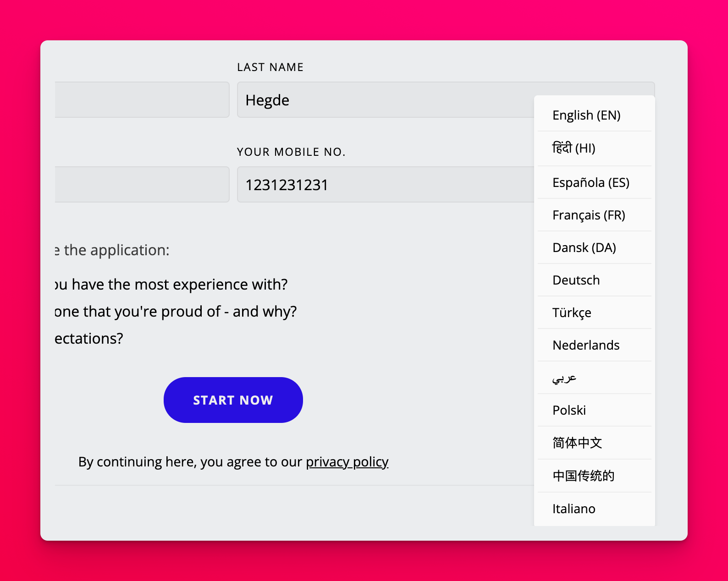The image size is (728, 581).
Task: Pick the 中国传统的 language option
Action: coord(583,476)
